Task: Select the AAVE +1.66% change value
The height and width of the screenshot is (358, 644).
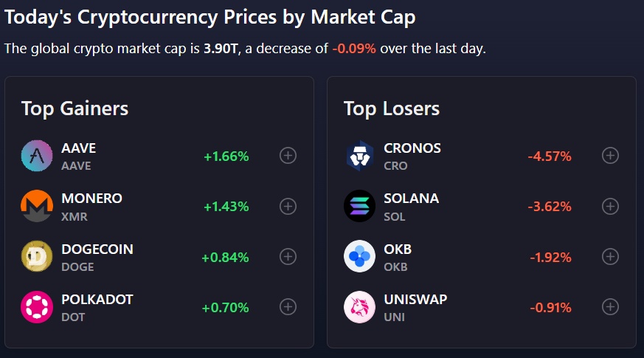Action: coord(226,156)
